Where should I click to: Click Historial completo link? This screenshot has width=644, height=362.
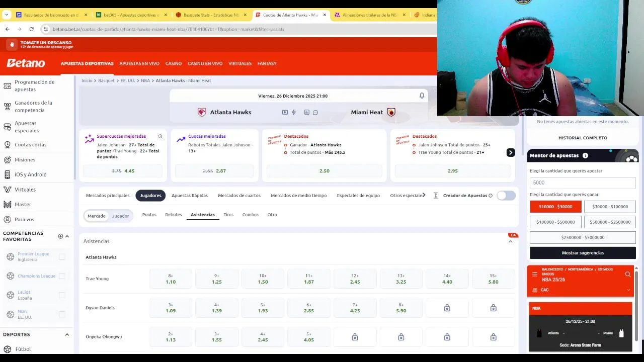coord(583,138)
